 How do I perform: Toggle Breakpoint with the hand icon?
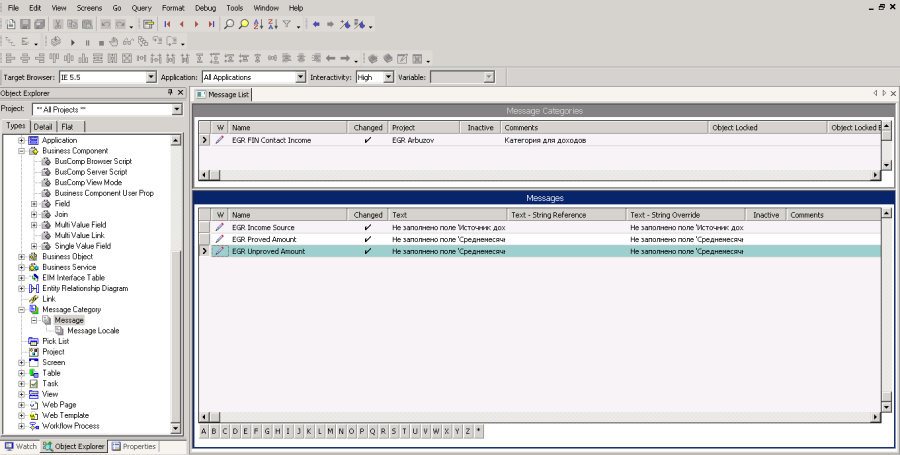pos(114,41)
